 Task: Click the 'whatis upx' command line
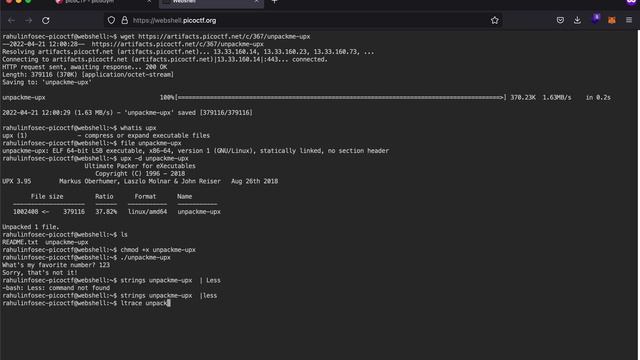click(79, 128)
